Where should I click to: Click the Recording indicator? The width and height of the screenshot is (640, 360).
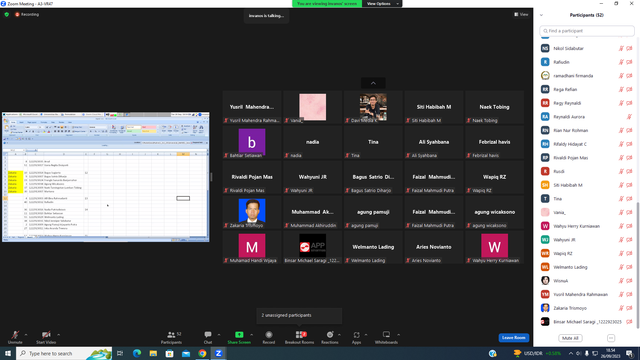pos(27,14)
